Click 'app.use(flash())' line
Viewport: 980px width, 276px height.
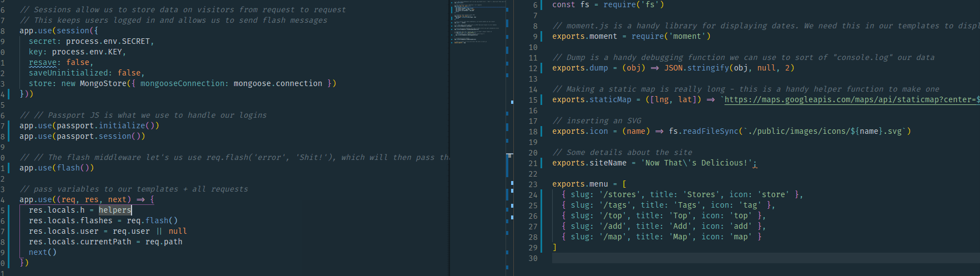click(x=57, y=168)
